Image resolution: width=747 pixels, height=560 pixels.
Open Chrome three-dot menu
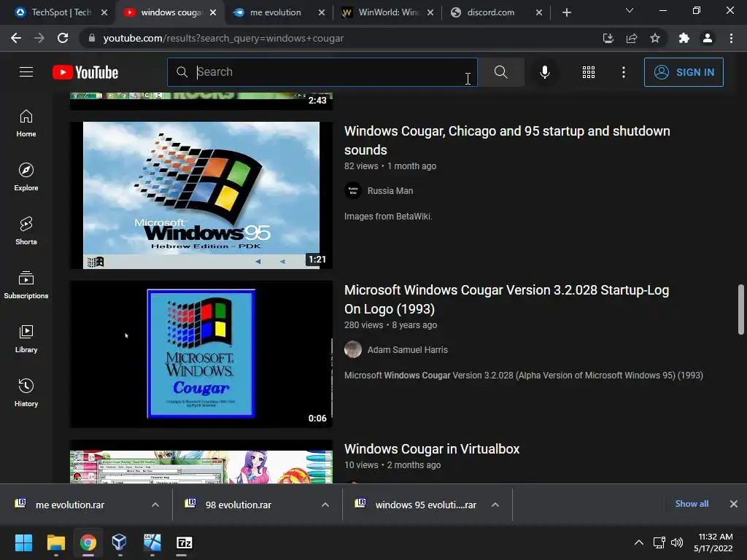point(731,38)
